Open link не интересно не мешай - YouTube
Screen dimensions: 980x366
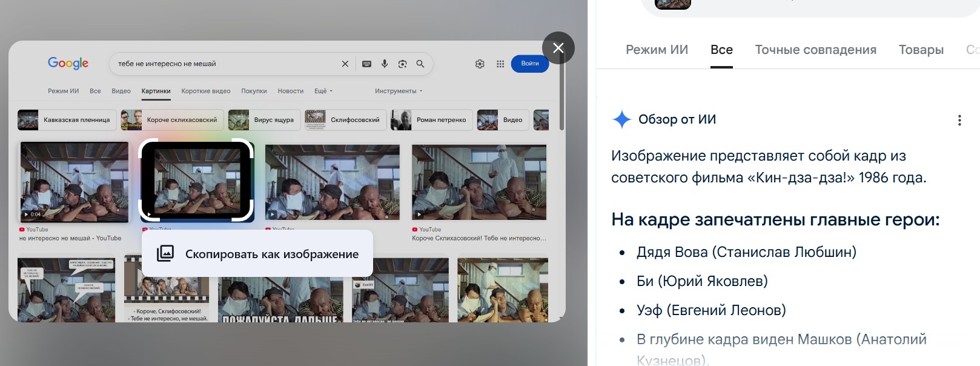tap(70, 238)
